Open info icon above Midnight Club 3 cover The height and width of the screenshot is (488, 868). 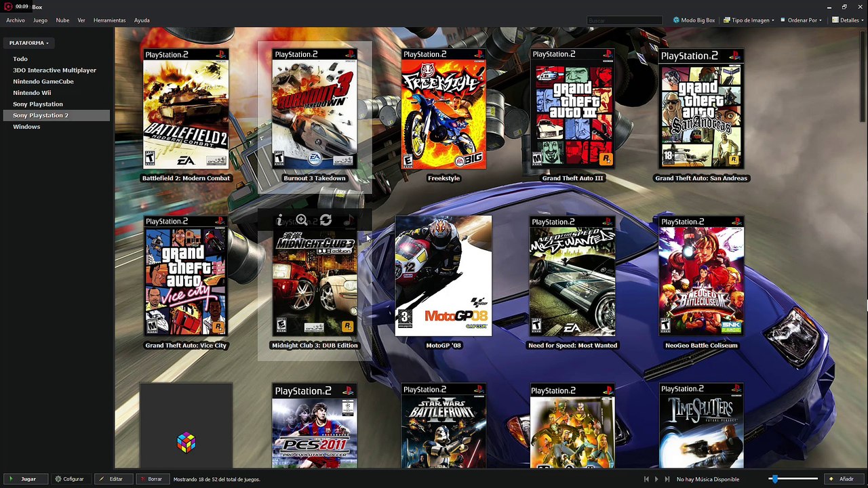coord(279,220)
